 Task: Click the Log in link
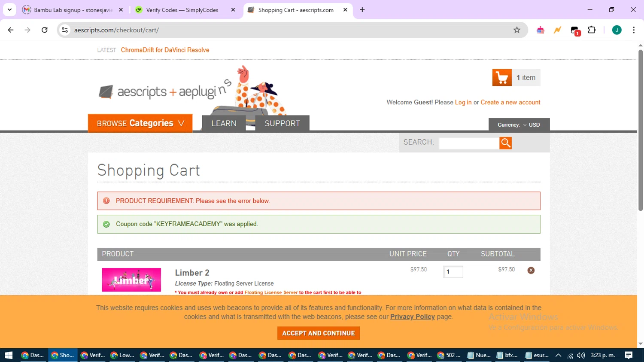click(463, 102)
